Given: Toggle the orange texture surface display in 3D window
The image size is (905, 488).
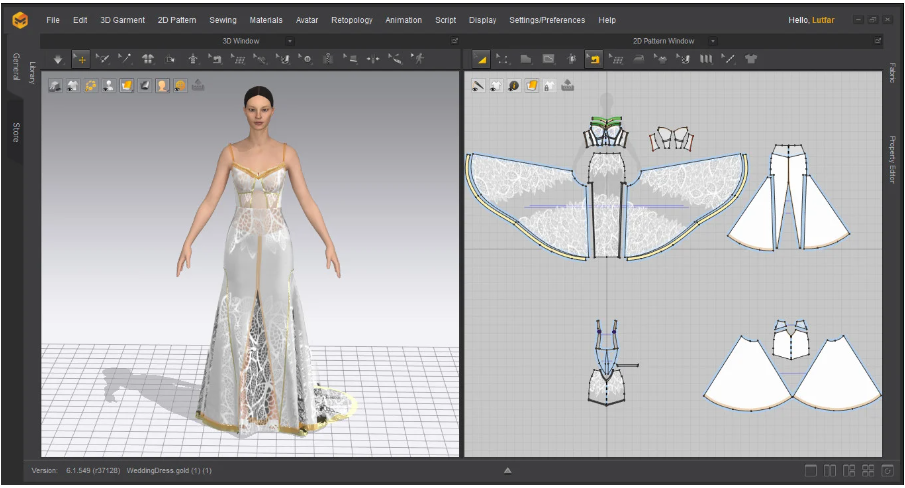Looking at the screenshot, I should (127, 86).
